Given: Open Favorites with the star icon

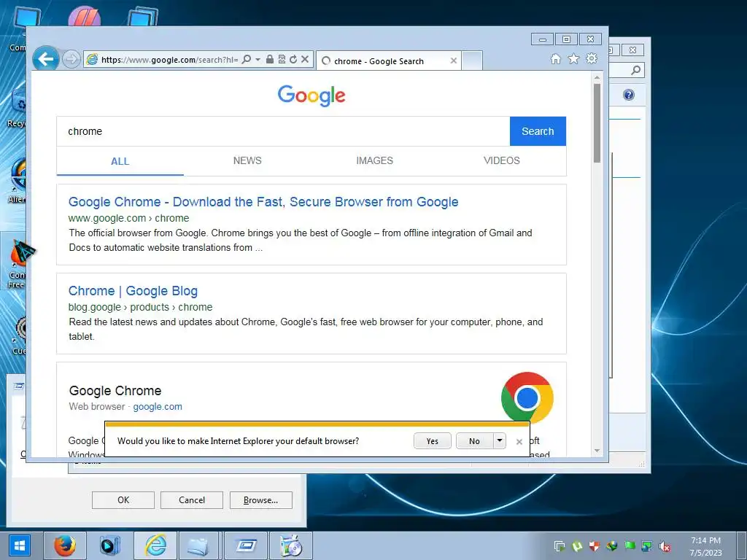Looking at the screenshot, I should (x=573, y=58).
